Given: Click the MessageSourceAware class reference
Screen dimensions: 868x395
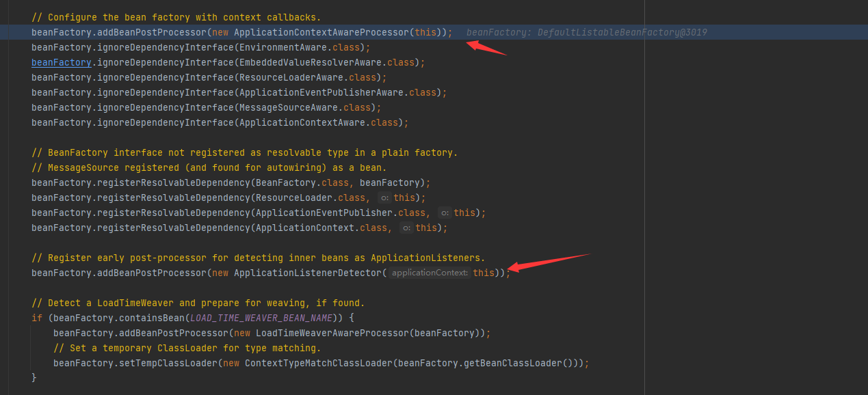Looking at the screenshot, I should pyautogui.click(x=289, y=107).
